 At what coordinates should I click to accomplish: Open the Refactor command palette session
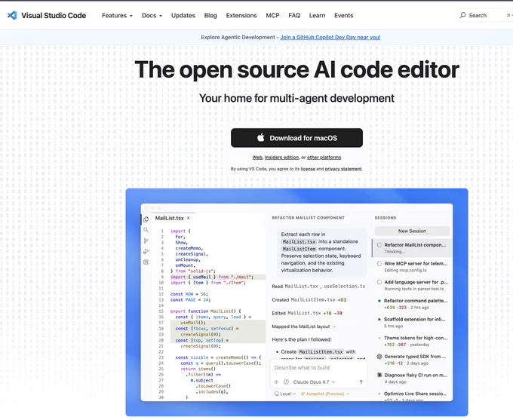(412, 304)
